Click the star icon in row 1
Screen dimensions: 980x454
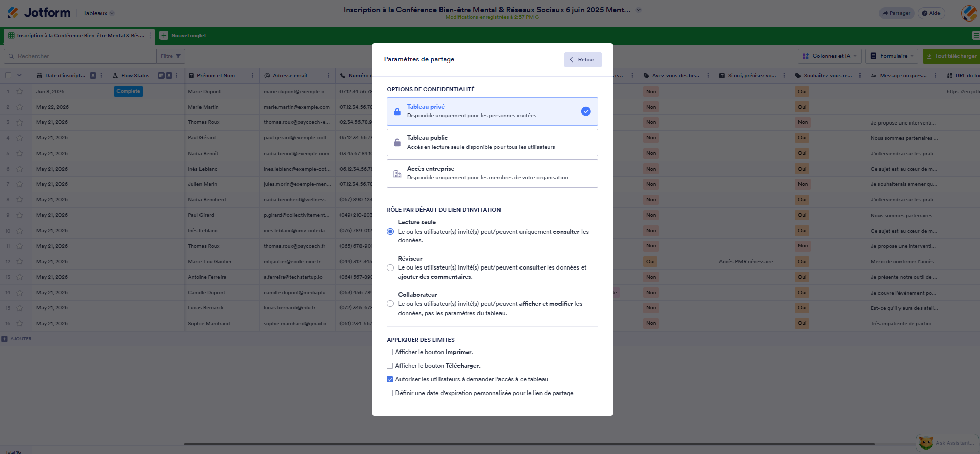[x=19, y=92]
